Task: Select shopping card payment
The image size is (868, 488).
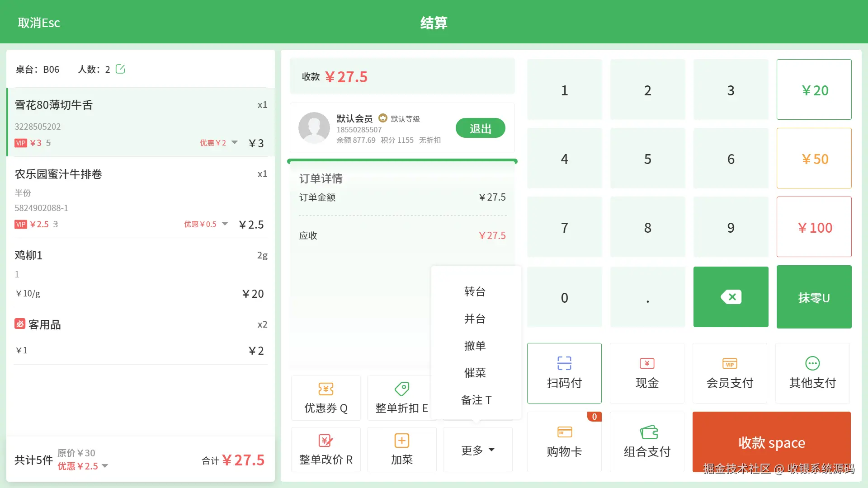Action: [564, 442]
